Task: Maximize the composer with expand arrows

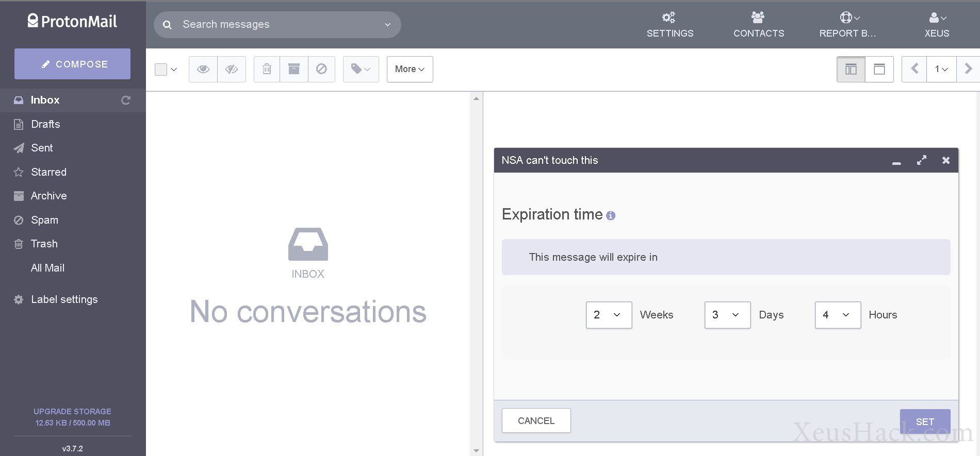Action: click(922, 160)
